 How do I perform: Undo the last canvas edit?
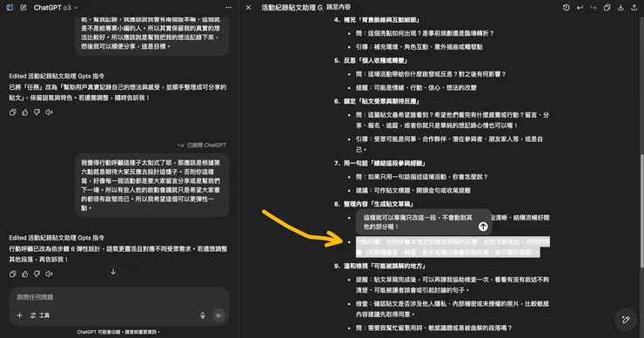(x=580, y=7)
